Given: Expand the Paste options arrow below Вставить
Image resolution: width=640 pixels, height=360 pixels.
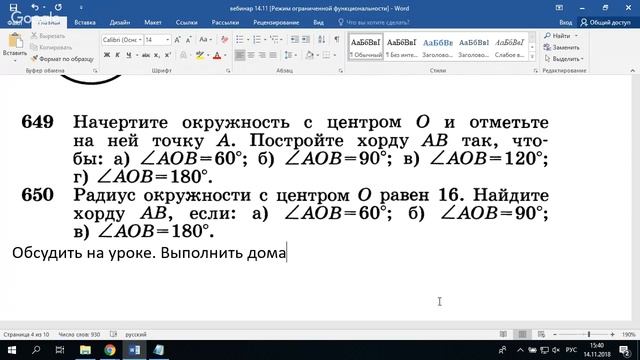Looking at the screenshot, I should pyautogui.click(x=15, y=60).
